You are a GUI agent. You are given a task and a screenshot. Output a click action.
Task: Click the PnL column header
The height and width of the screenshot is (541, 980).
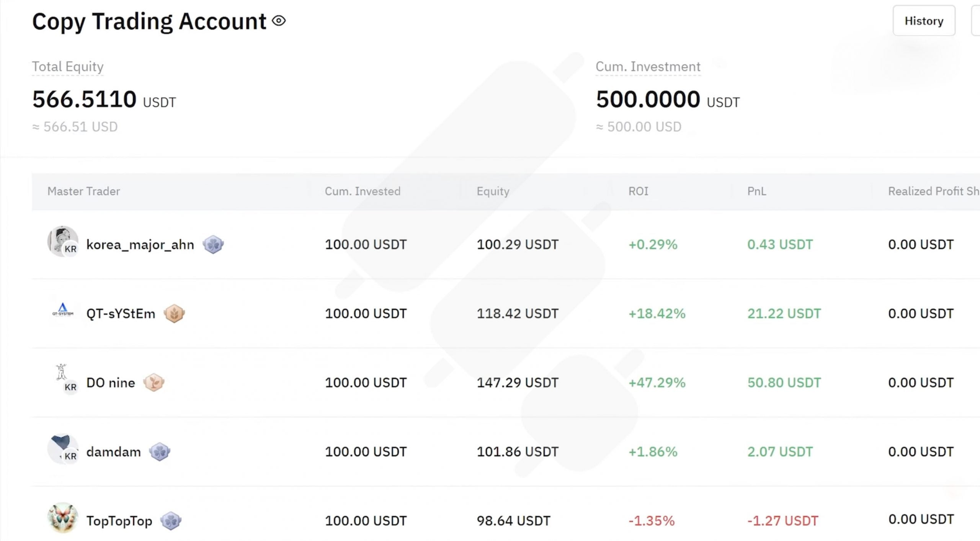tap(757, 191)
